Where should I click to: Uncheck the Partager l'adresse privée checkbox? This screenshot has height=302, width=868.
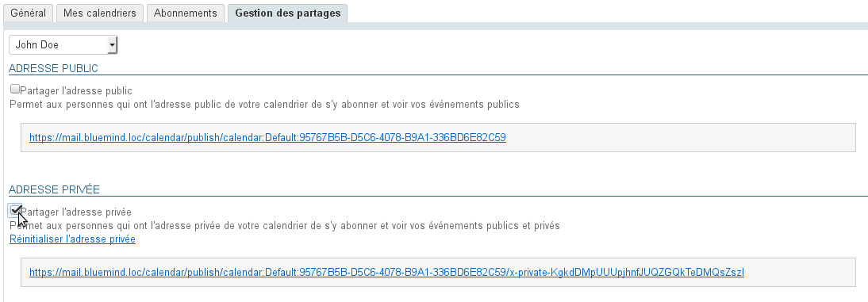[x=15, y=210]
